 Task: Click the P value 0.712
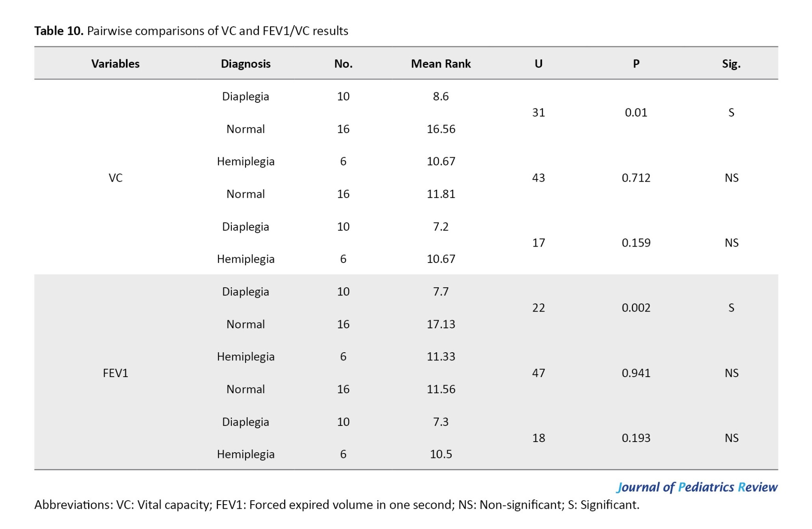pos(636,178)
